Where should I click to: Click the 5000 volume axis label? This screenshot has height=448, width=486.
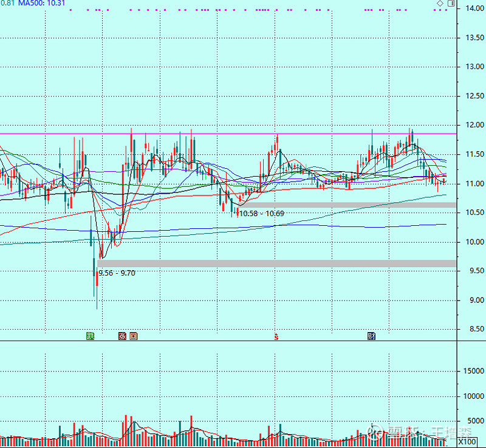click(x=476, y=421)
